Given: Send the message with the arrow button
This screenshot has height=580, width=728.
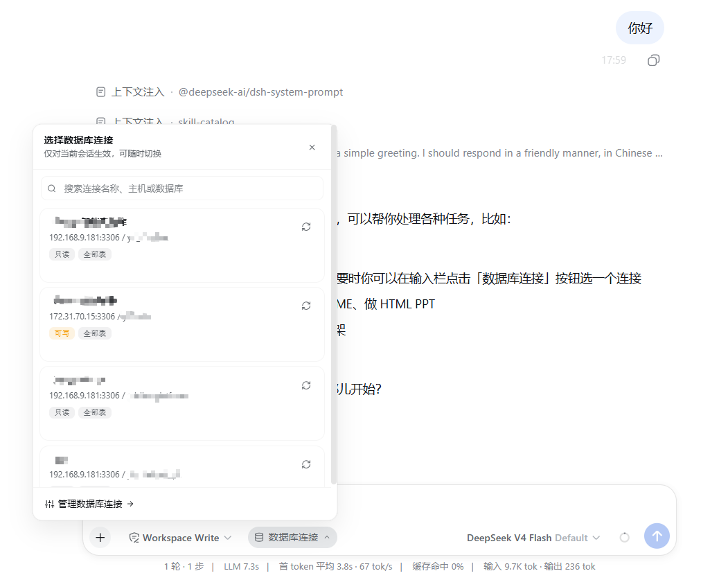Looking at the screenshot, I should pyautogui.click(x=657, y=536).
